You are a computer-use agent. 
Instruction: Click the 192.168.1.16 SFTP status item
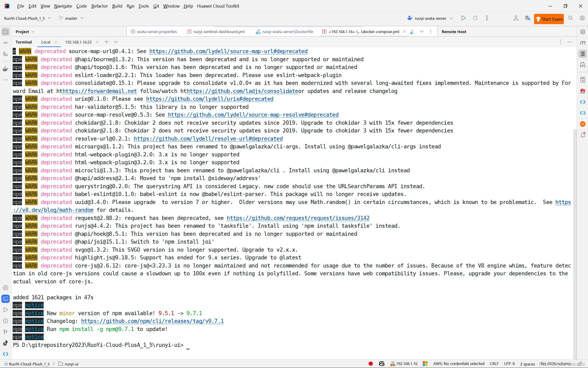pos(404,364)
